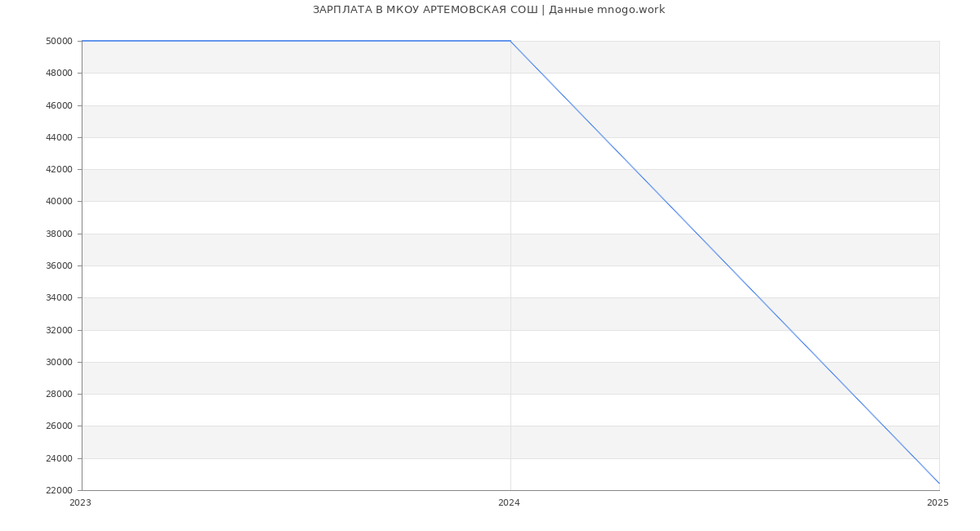Click the 50000 y-axis label
980x531 pixels.
60,41
